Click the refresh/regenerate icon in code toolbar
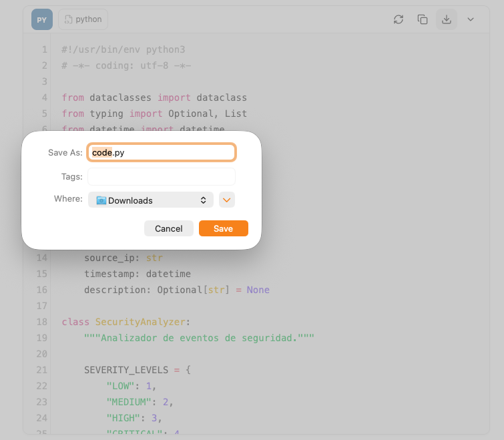This screenshot has height=440, width=504. point(399,19)
